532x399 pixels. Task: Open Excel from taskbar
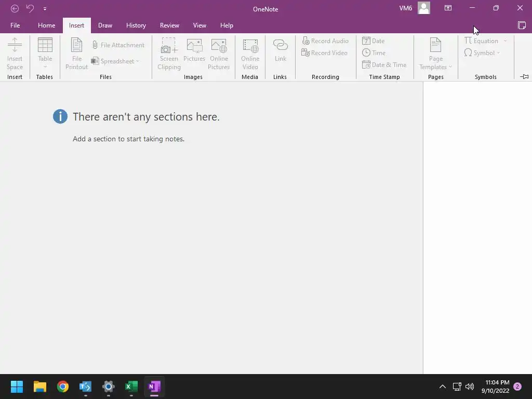[x=131, y=387]
